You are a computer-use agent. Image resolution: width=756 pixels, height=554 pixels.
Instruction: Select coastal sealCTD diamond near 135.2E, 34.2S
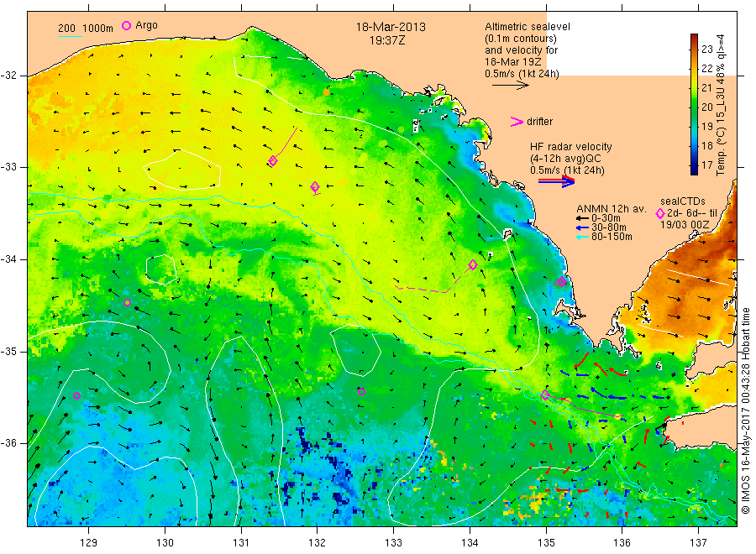click(x=562, y=281)
